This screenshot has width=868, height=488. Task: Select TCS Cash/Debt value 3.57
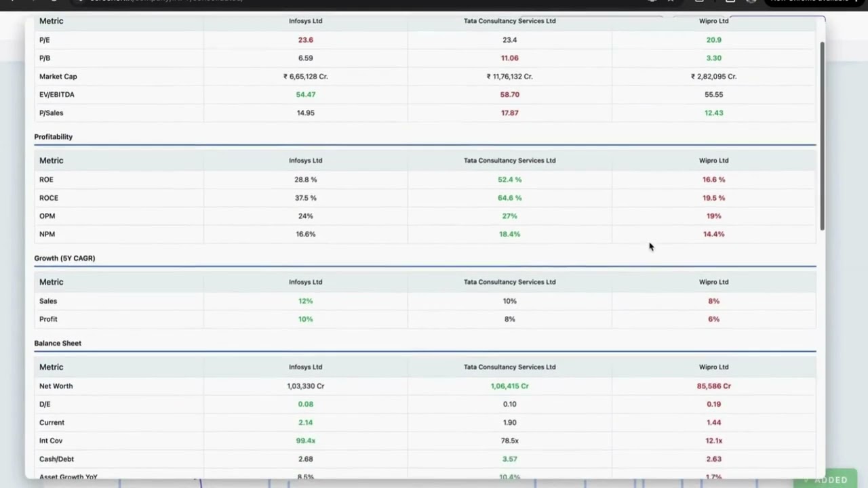(x=510, y=460)
